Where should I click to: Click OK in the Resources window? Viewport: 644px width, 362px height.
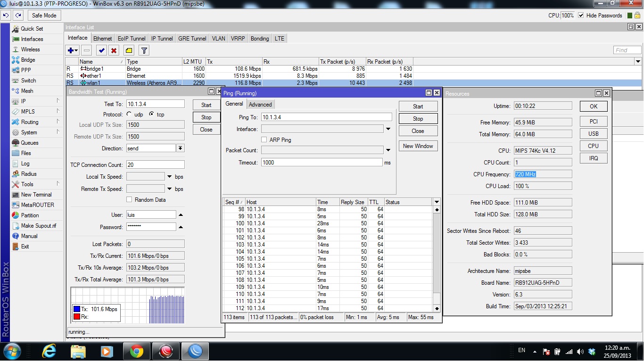[594, 107]
